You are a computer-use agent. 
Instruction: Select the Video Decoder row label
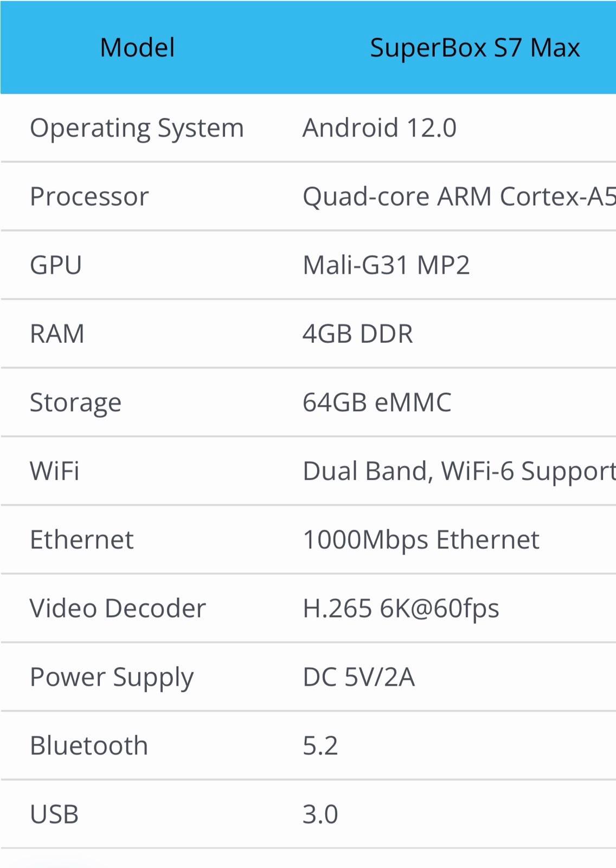(118, 608)
